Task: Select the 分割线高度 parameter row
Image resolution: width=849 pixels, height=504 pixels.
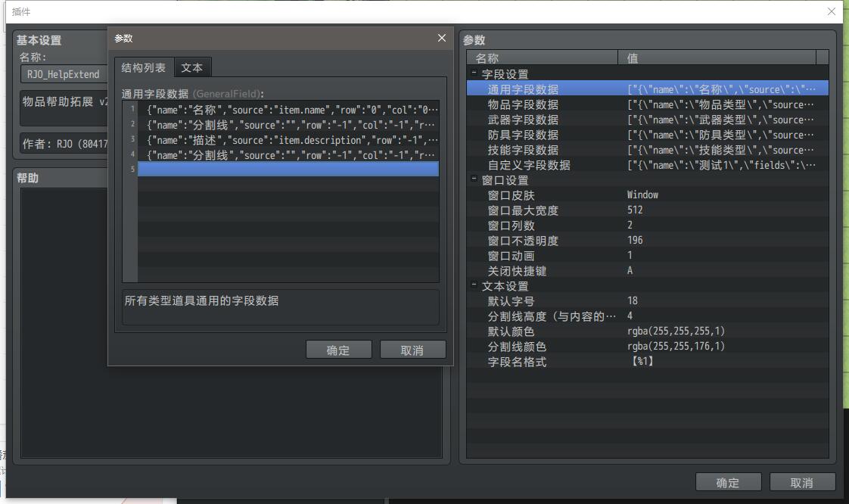Action: point(648,316)
